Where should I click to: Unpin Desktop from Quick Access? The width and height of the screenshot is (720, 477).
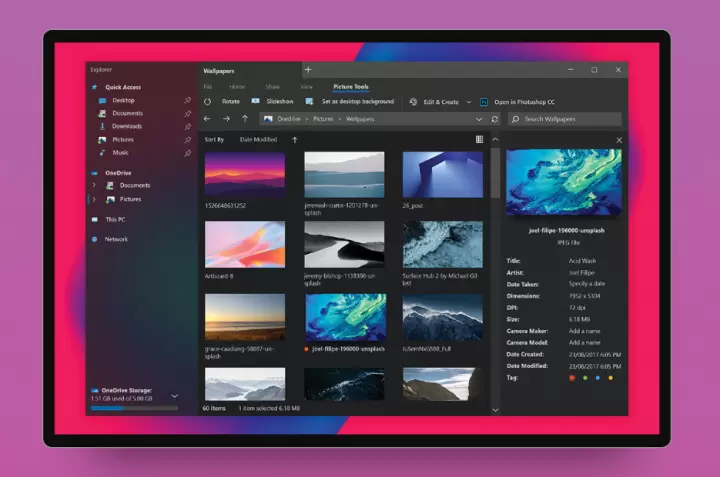[187, 100]
